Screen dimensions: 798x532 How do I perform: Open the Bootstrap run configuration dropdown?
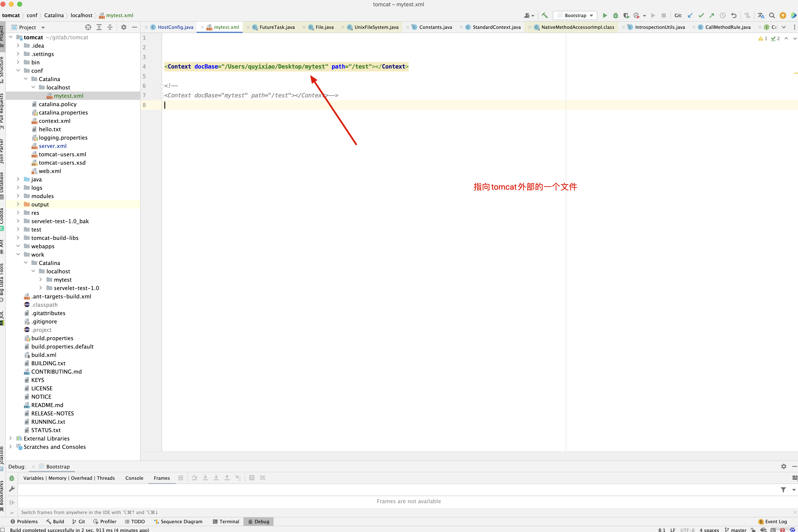[575, 16]
